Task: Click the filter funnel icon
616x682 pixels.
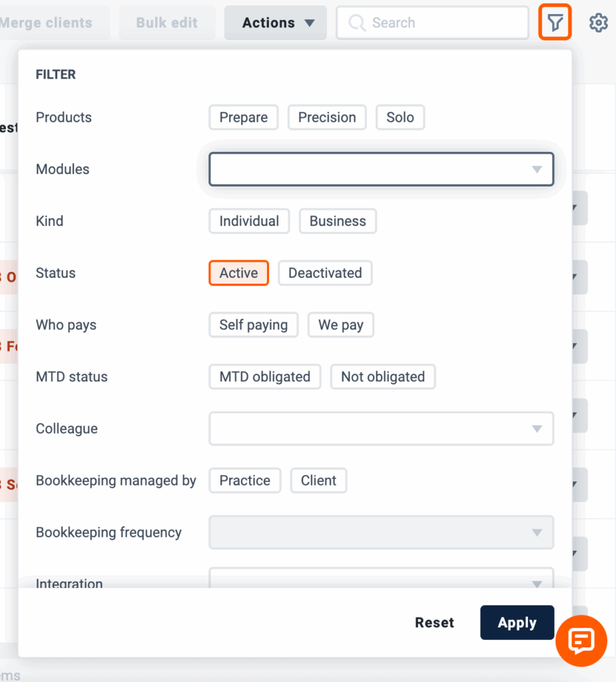Action: click(555, 22)
